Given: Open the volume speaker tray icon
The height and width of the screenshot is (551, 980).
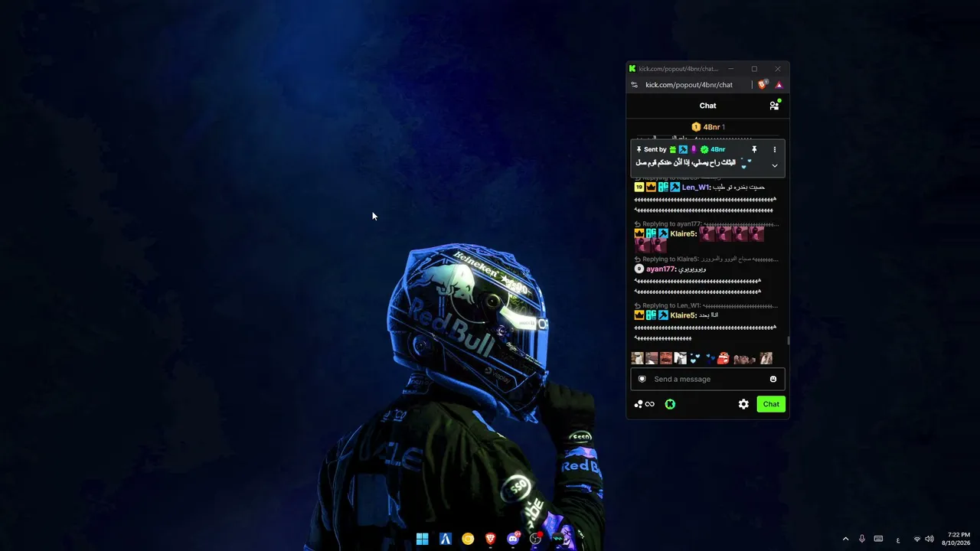Looking at the screenshot, I should [929, 539].
